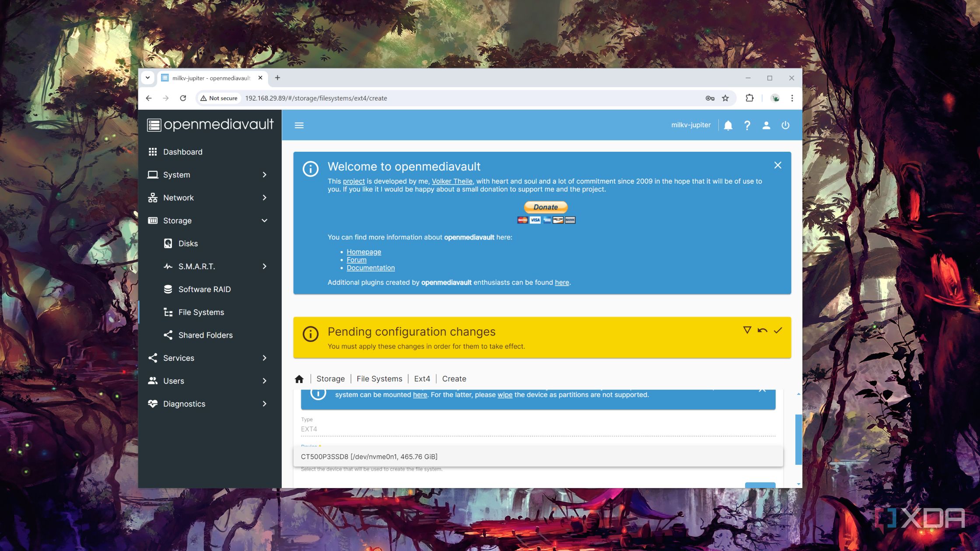Reload the page with refresh icon
The image size is (980, 551).
tap(183, 98)
